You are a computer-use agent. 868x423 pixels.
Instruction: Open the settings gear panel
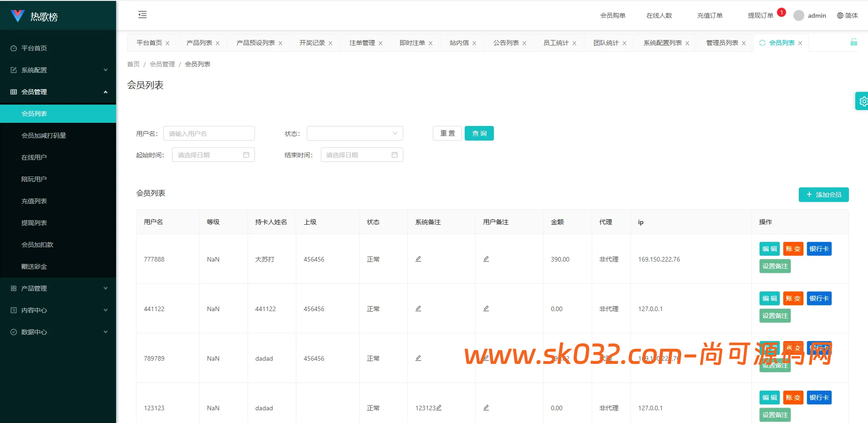(863, 101)
